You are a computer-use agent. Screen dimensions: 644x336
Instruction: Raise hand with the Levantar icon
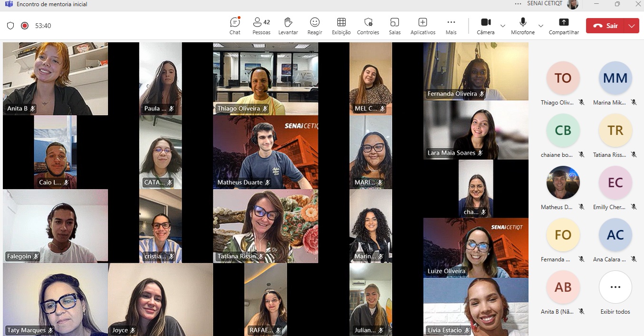coord(288,26)
